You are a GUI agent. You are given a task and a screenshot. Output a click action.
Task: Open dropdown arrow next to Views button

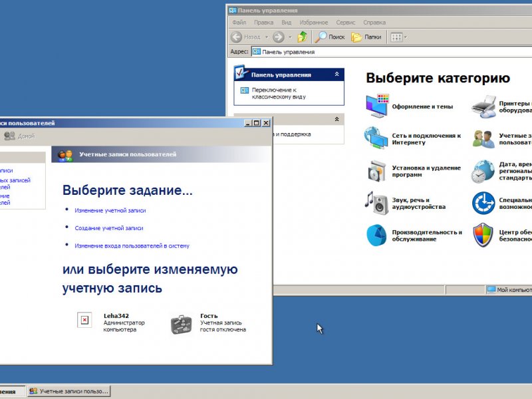[x=406, y=37]
